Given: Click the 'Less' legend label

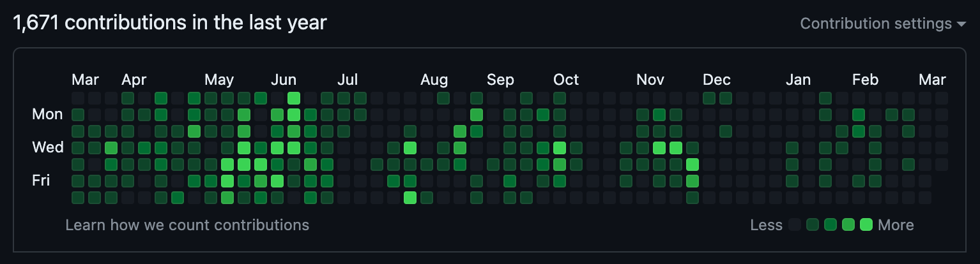Looking at the screenshot, I should pos(767,224).
